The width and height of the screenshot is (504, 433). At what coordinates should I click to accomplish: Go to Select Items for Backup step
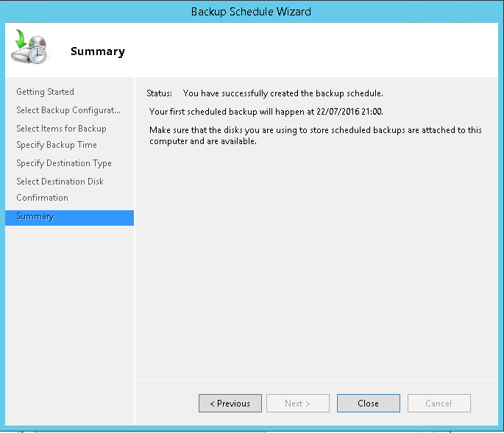61,129
